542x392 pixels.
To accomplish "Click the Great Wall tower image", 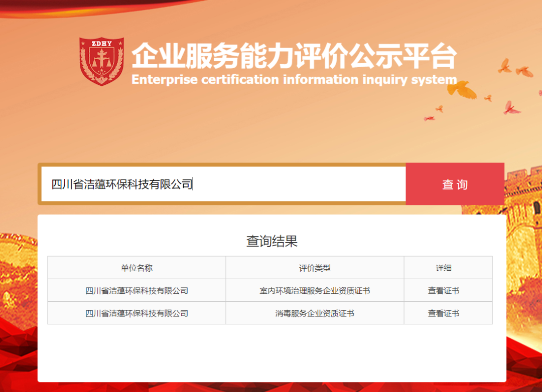I will 522,201.
